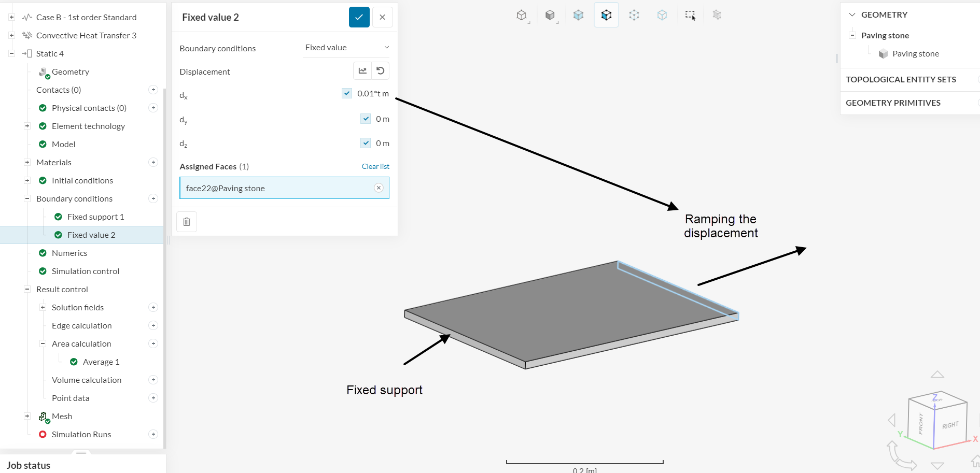Open Geometry under Static 4
Screen dimensions: 980x473
click(x=71, y=71)
